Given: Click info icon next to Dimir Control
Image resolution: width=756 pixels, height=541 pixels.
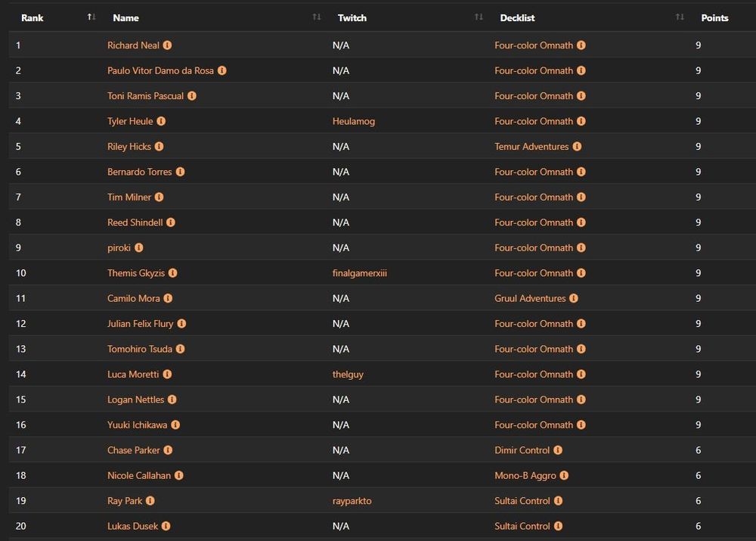Looking at the screenshot, I should (x=558, y=450).
